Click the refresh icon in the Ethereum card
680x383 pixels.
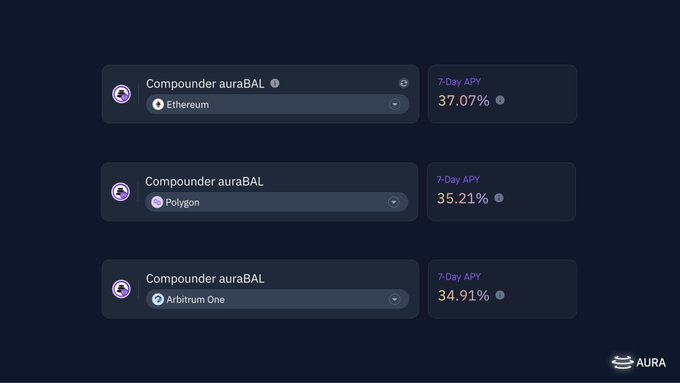pos(404,83)
